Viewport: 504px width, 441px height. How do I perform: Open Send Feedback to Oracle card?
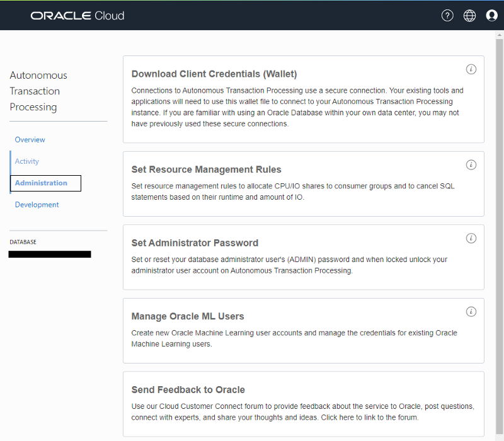tap(188, 390)
